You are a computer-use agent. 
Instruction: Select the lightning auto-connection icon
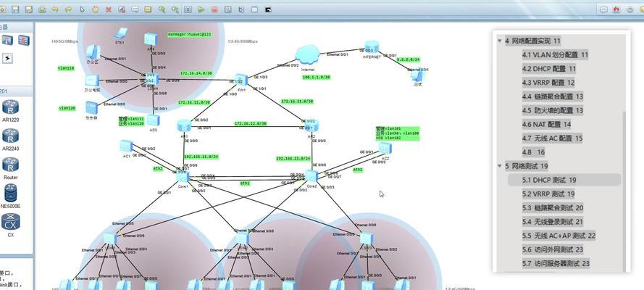click(x=7, y=59)
